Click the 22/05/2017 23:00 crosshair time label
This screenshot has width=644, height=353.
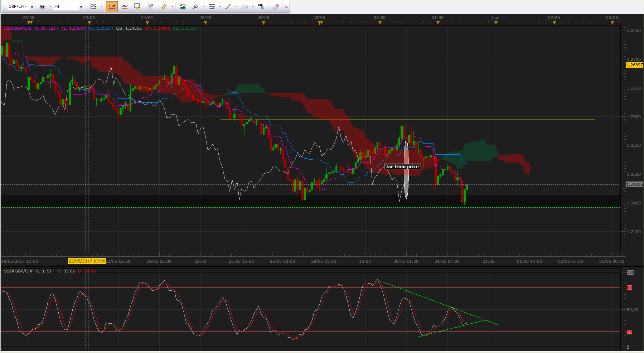(x=87, y=261)
